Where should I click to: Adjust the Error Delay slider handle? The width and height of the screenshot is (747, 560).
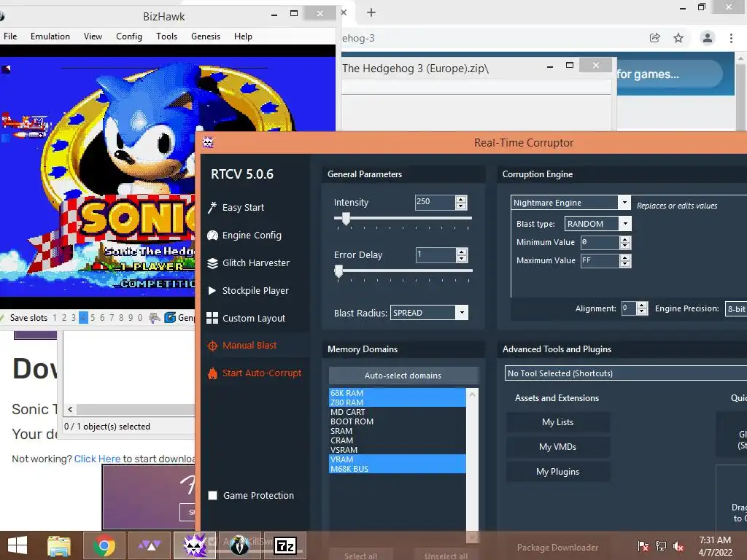click(338, 271)
